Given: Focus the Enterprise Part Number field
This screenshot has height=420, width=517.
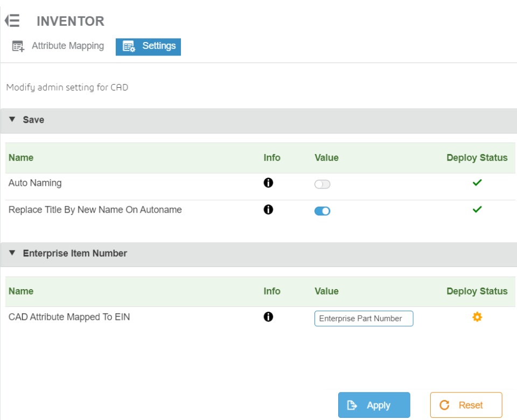Looking at the screenshot, I should (364, 318).
